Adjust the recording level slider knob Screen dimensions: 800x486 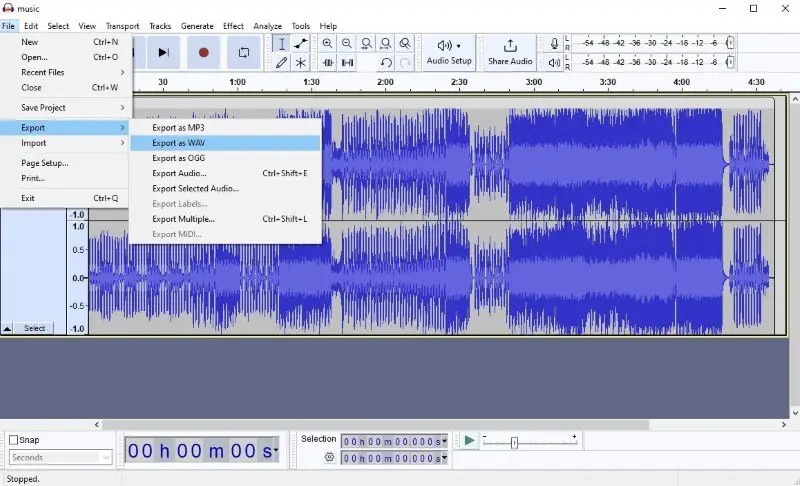730,43
